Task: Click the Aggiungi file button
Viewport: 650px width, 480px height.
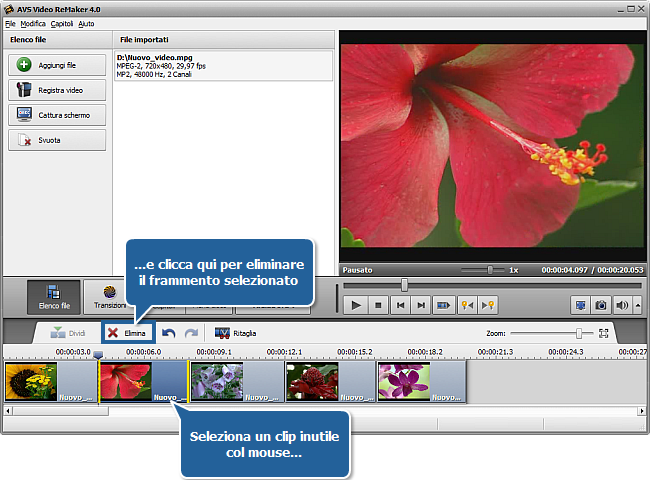Action: 57,64
